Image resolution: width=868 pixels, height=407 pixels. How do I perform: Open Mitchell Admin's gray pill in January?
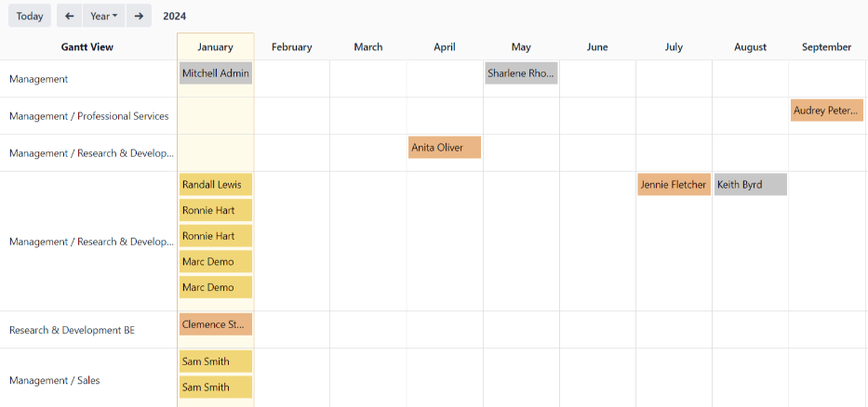click(216, 73)
